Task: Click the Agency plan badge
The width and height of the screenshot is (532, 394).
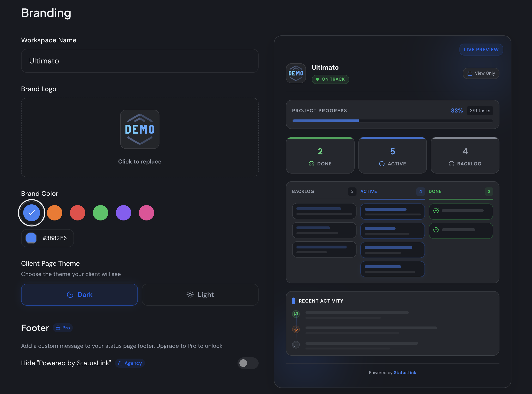Action: [x=130, y=363]
